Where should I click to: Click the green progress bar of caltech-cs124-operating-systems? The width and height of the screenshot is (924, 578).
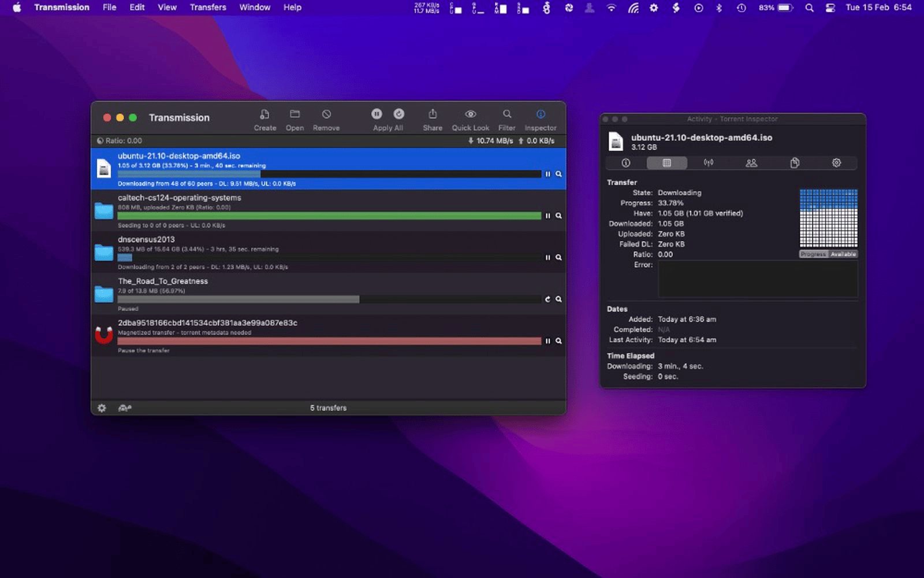(329, 216)
